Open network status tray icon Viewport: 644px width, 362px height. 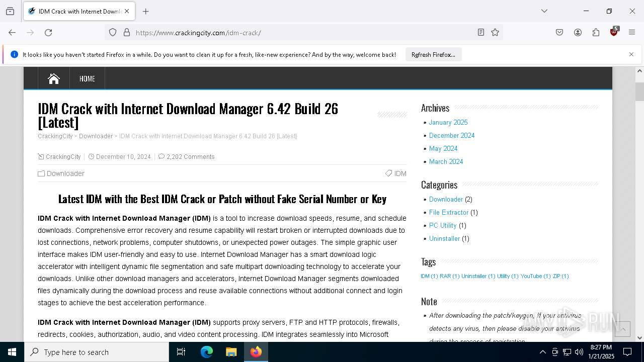pos(567,352)
